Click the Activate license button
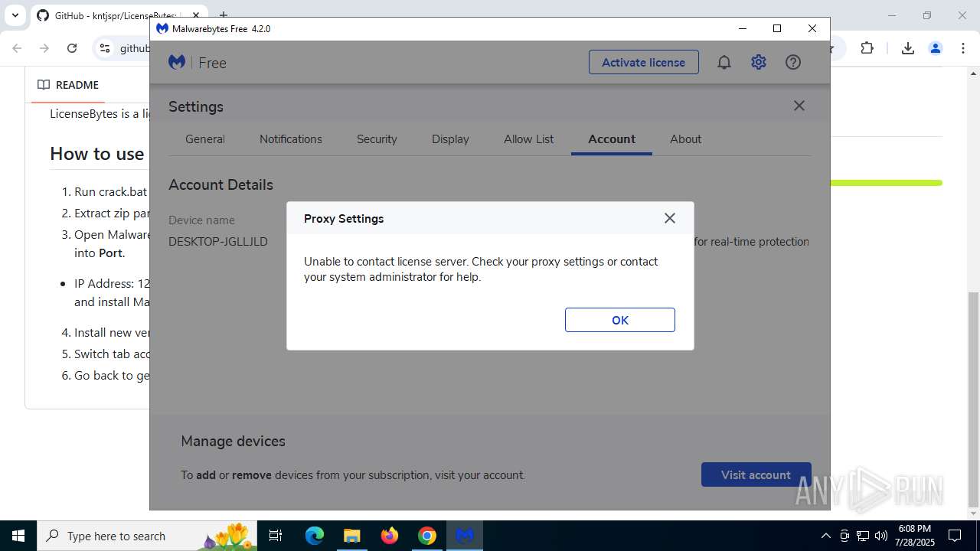The image size is (980, 551). click(644, 62)
